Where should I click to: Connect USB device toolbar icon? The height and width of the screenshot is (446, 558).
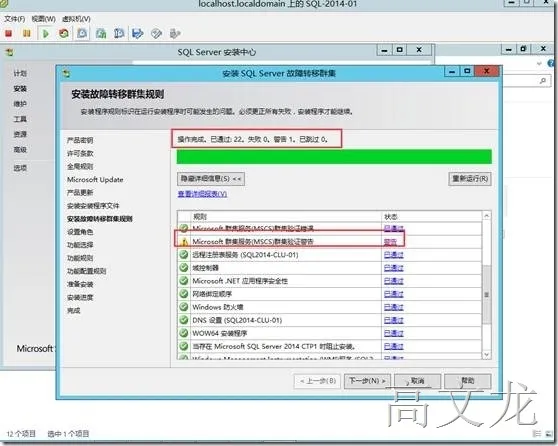point(175,34)
